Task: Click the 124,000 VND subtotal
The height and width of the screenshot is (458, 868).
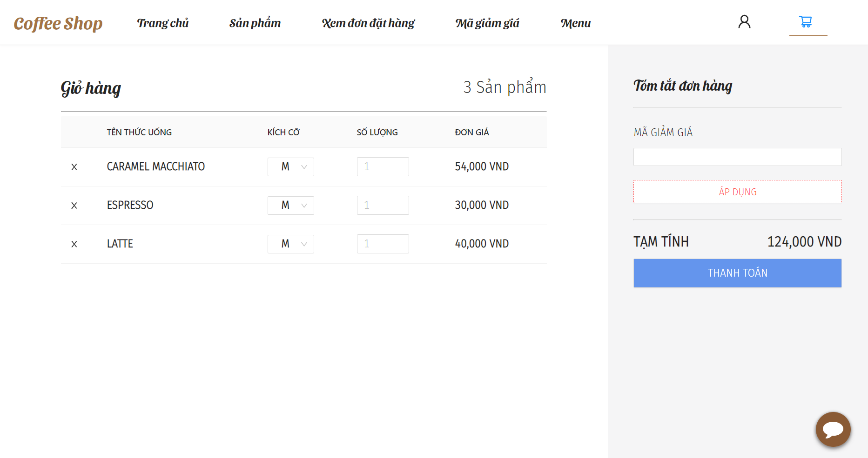Action: [804, 242]
